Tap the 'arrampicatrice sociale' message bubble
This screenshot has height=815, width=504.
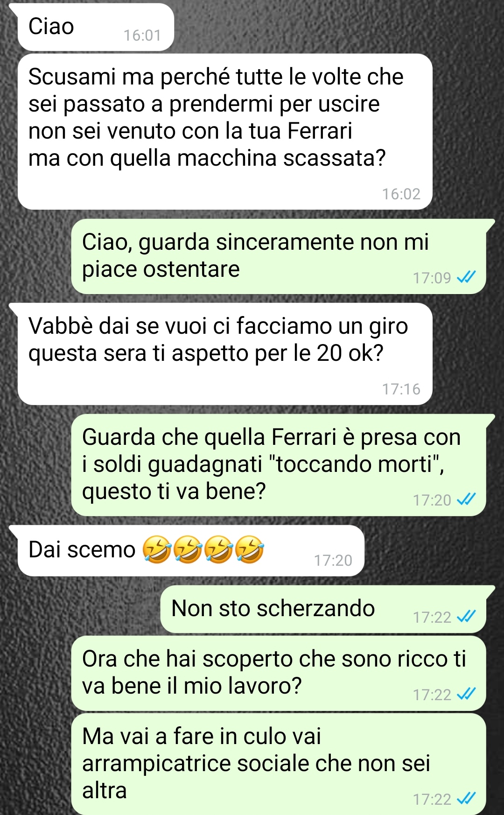(x=279, y=764)
